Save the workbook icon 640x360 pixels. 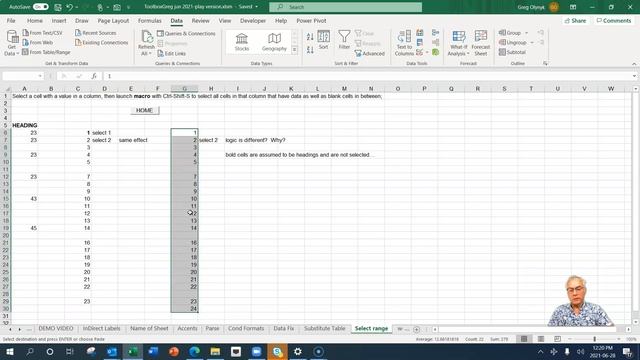pos(58,7)
